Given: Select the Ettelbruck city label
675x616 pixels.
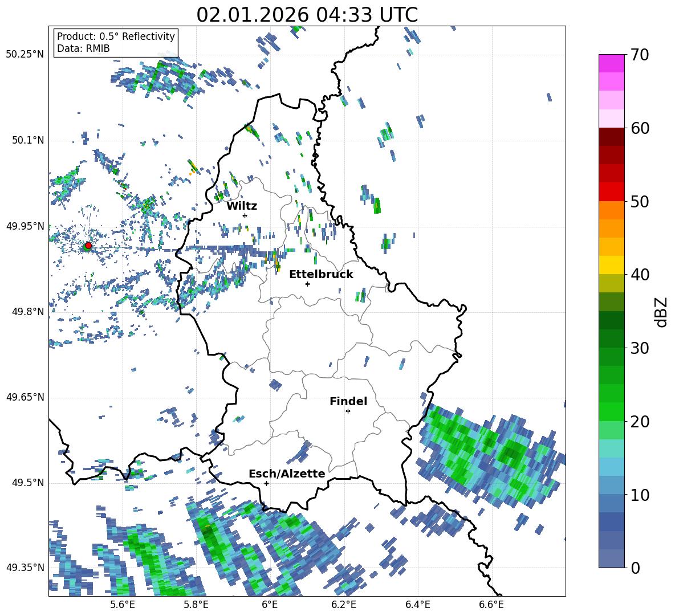Looking at the screenshot, I should click(x=321, y=275).
